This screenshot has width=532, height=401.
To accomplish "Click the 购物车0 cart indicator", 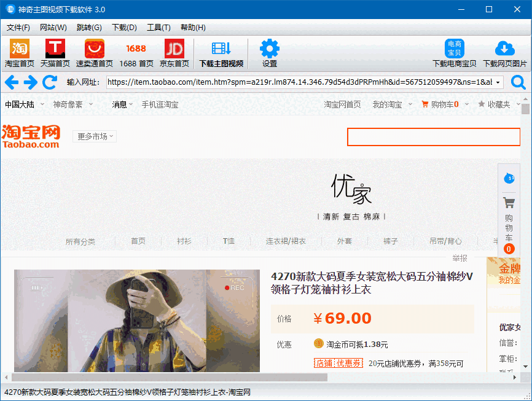I will click(x=442, y=104).
